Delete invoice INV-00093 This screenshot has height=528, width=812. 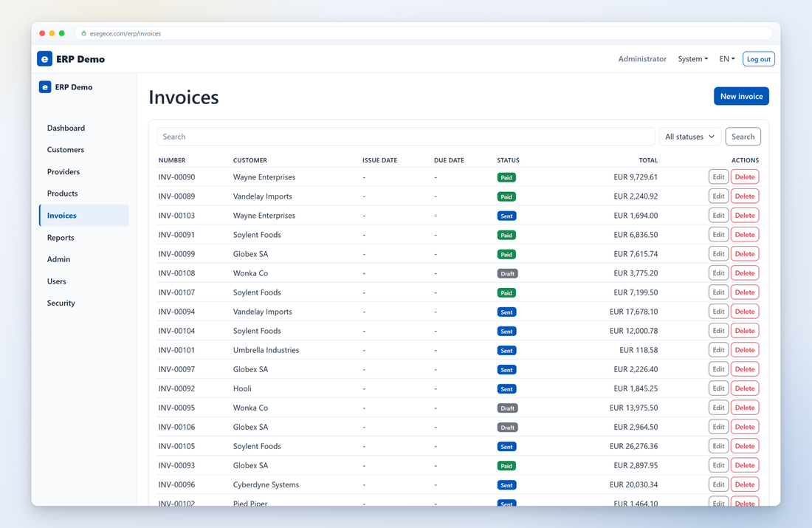745,465
